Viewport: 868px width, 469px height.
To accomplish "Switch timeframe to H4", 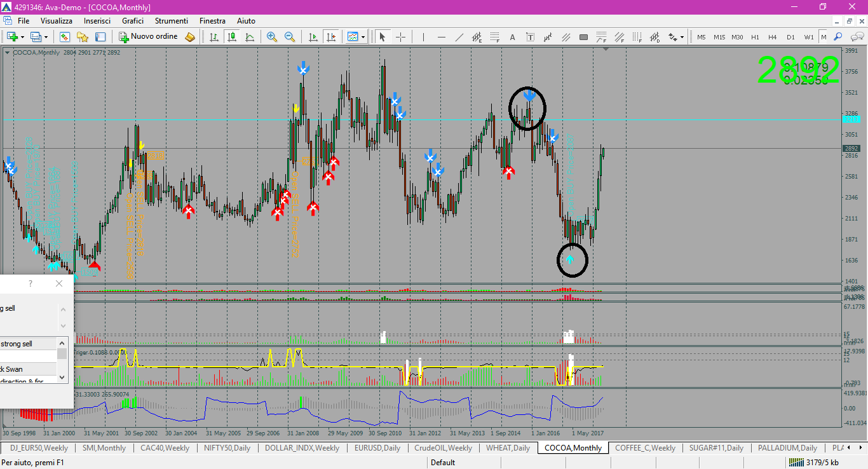I will (x=773, y=37).
